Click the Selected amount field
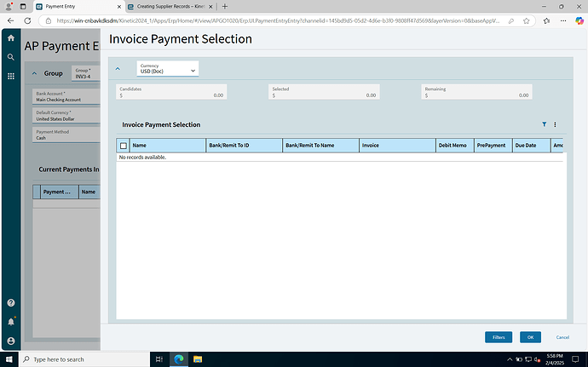Screen dimensions: 588x367 click(324, 92)
